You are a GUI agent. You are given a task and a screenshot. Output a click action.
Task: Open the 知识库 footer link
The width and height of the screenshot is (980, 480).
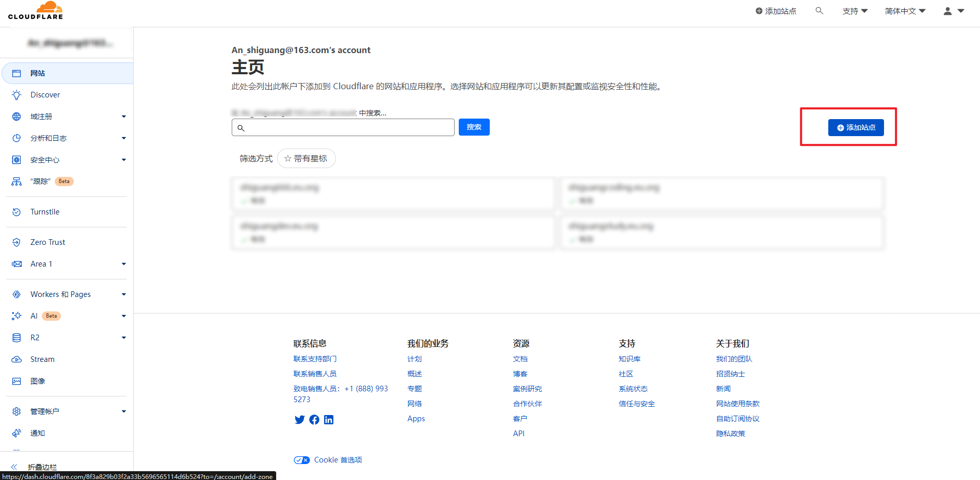click(630, 359)
